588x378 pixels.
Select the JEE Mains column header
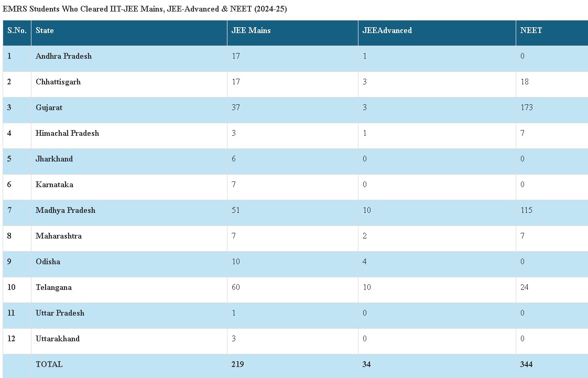click(251, 30)
